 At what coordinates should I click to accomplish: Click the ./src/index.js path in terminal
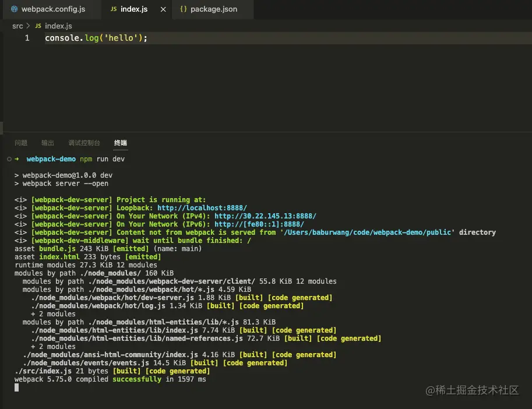coord(43,371)
